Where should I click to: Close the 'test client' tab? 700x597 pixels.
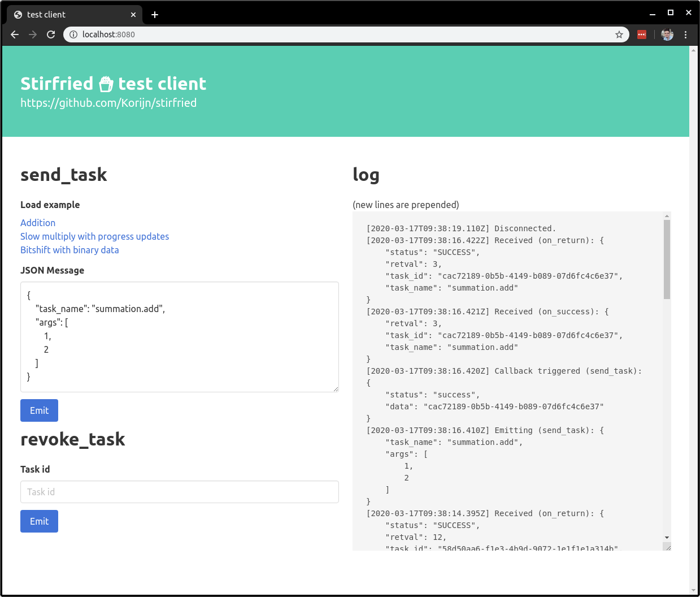point(133,15)
